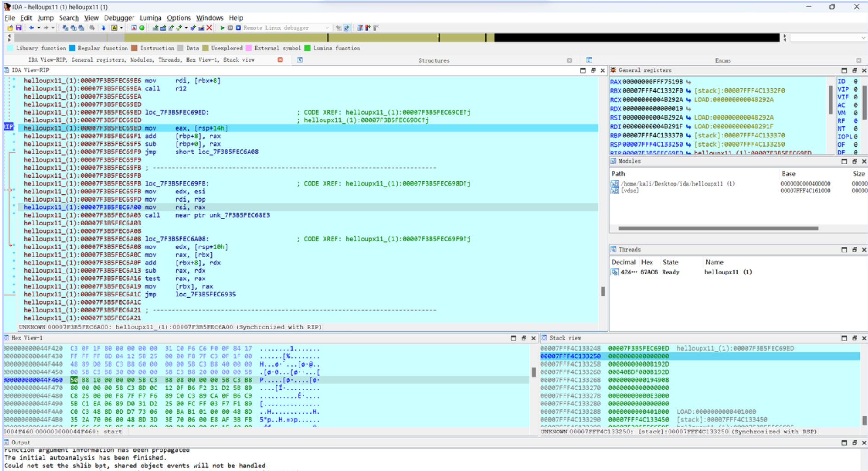Open the back navigation history dropdown
Viewport: 868px width, 471px height.
click(x=39, y=28)
